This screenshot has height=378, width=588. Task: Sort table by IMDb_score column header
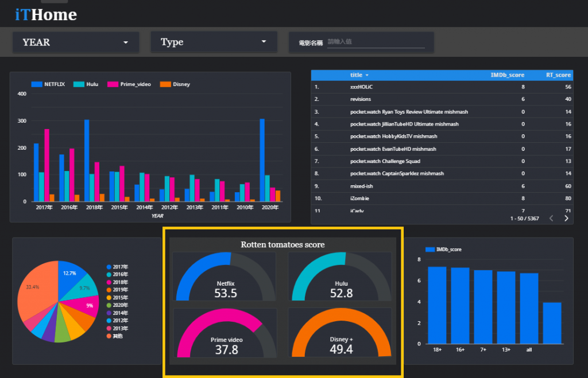coord(508,75)
